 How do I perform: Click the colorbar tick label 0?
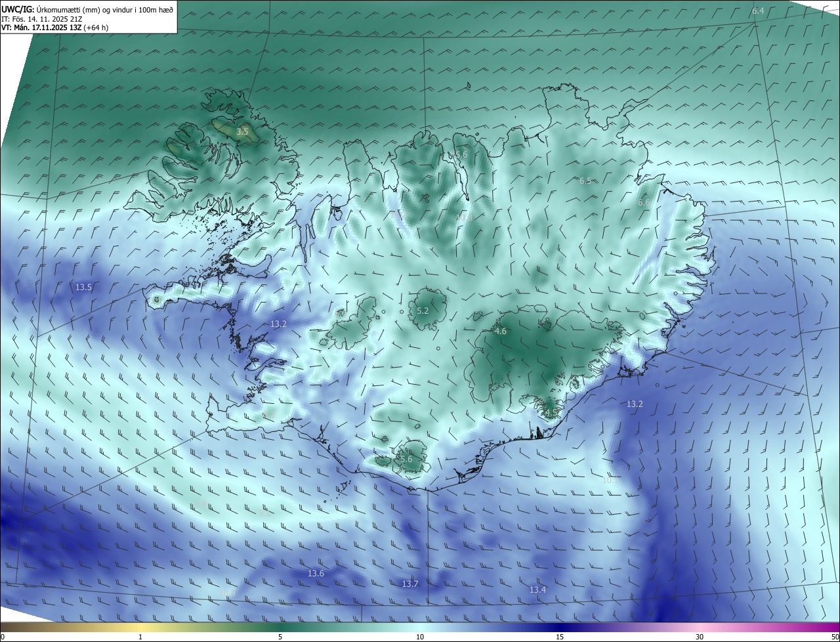(3, 637)
